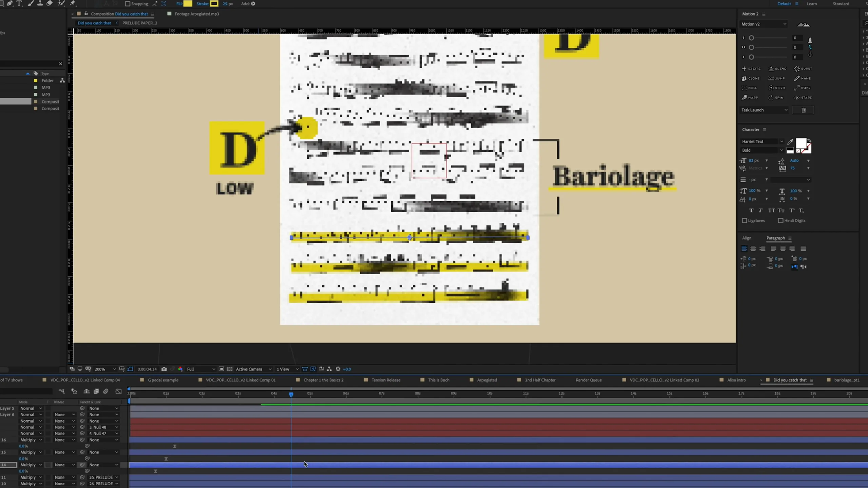
Task: Take a snapshot with the camera icon
Action: (164, 369)
